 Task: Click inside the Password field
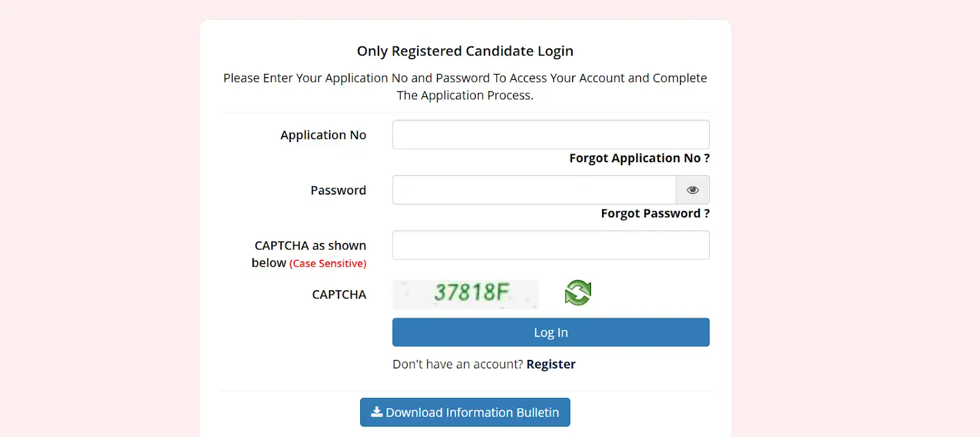point(533,190)
